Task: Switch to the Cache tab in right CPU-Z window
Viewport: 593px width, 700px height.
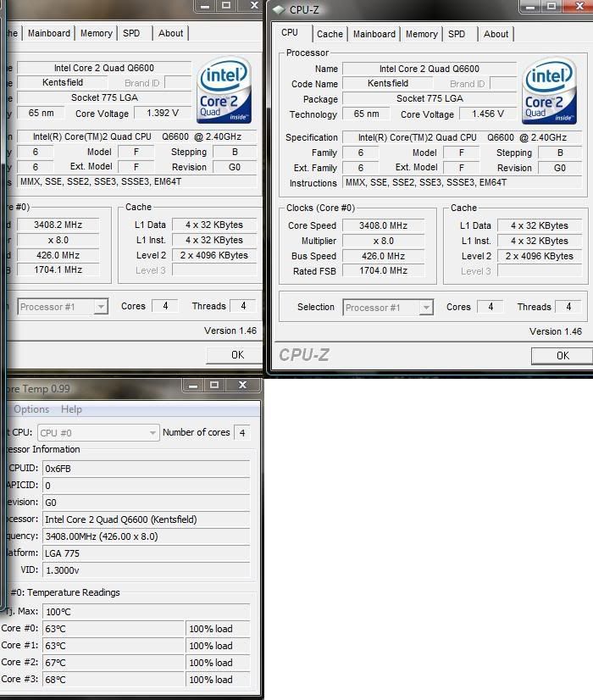Action: tap(330, 34)
